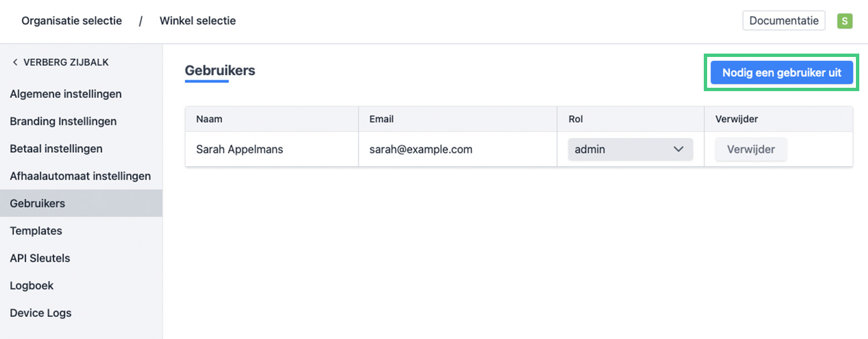The height and width of the screenshot is (339, 868).
Task: Select Betaal instellingen menu item
Action: pyautogui.click(x=56, y=149)
